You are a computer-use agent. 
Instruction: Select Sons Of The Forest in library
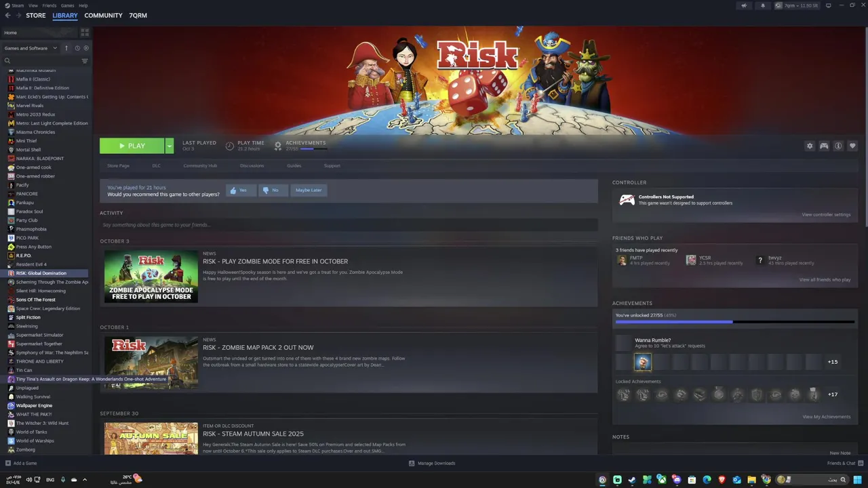35,300
